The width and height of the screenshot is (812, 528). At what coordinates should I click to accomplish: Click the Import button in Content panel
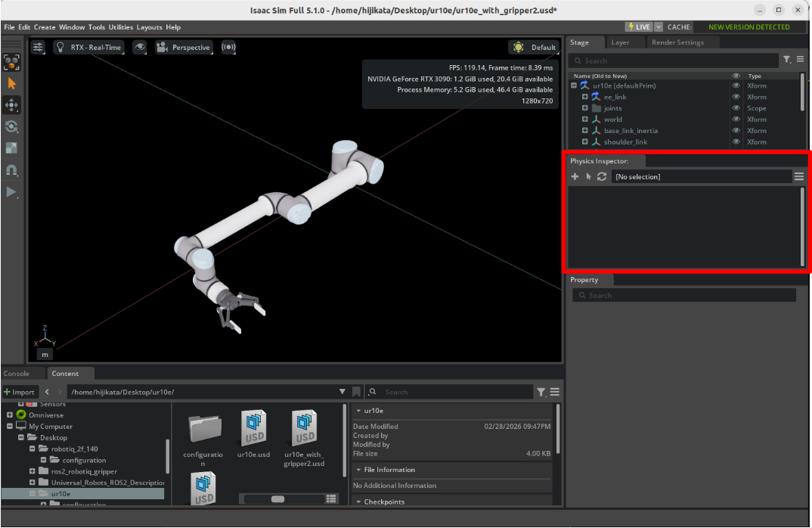click(x=20, y=392)
